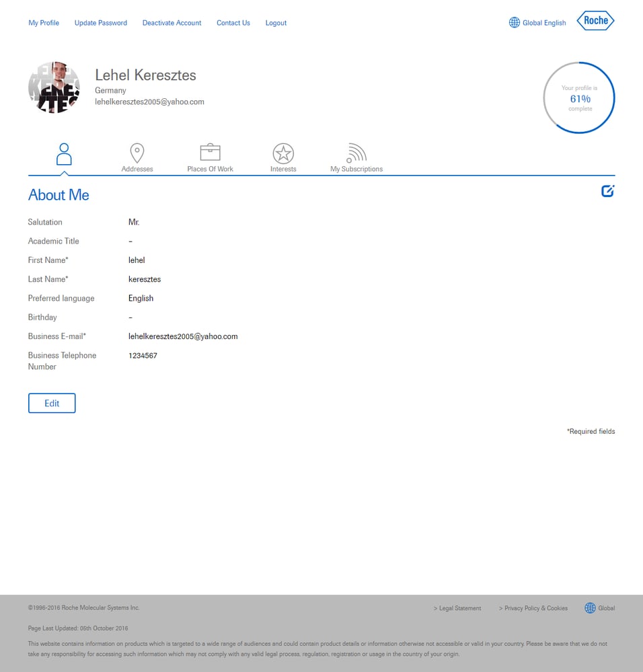Click the Page Last Updated footer text
643x672 pixels.
pos(78,628)
